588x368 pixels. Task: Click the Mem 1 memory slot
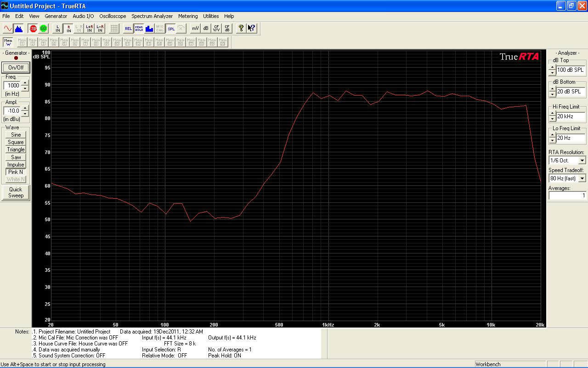[x=22, y=42]
